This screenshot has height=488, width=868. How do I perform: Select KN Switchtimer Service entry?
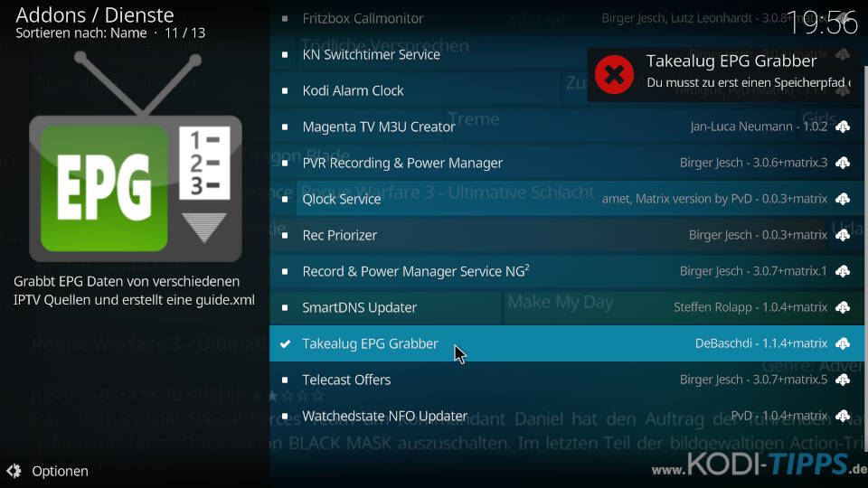coord(567,54)
